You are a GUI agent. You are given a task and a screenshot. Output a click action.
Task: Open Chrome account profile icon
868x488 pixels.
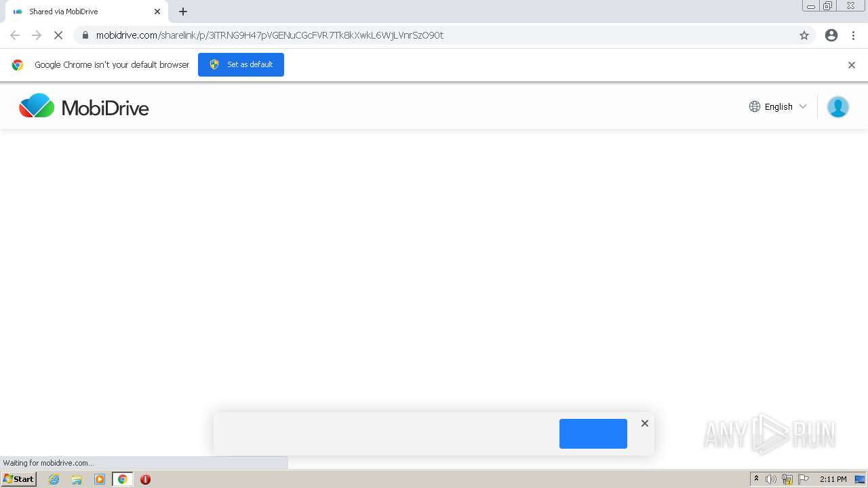pyautogui.click(x=831, y=35)
